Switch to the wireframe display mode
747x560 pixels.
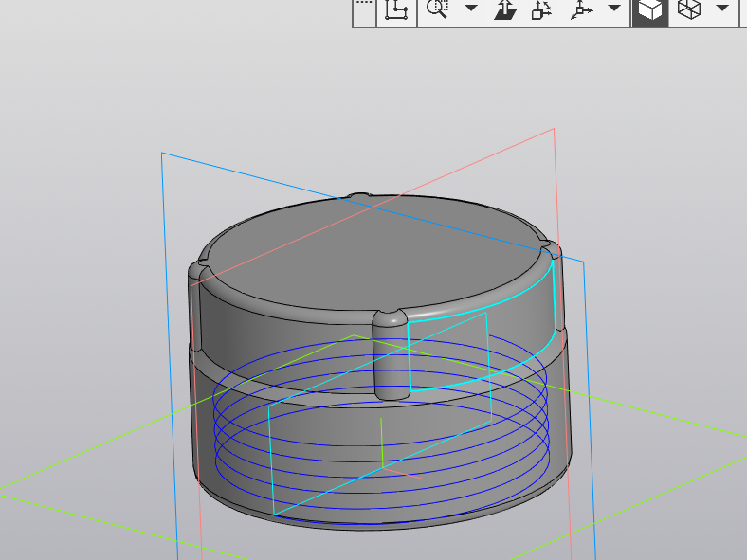tap(689, 9)
